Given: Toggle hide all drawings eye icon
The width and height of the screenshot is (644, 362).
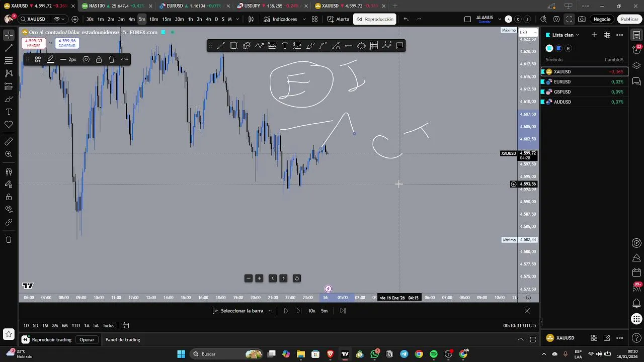Looking at the screenshot, I should [x=9, y=209].
